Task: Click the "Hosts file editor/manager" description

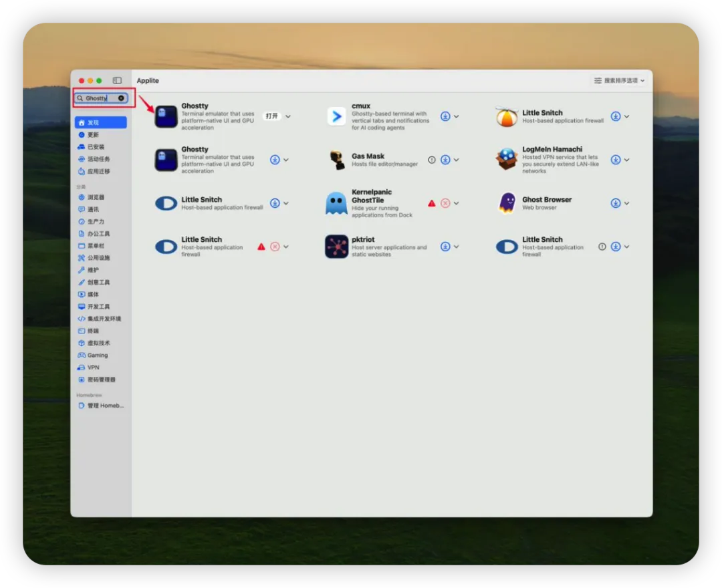Action: point(384,164)
